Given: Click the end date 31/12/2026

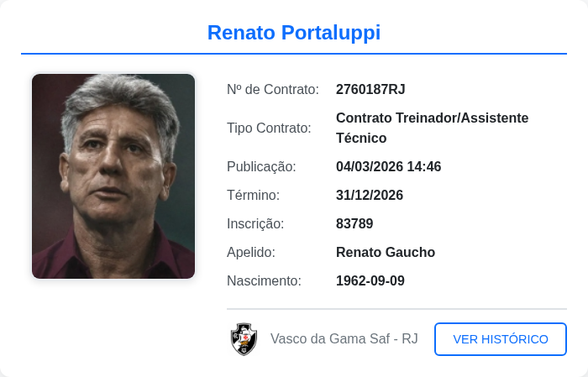Looking at the screenshot, I should click(x=370, y=195).
